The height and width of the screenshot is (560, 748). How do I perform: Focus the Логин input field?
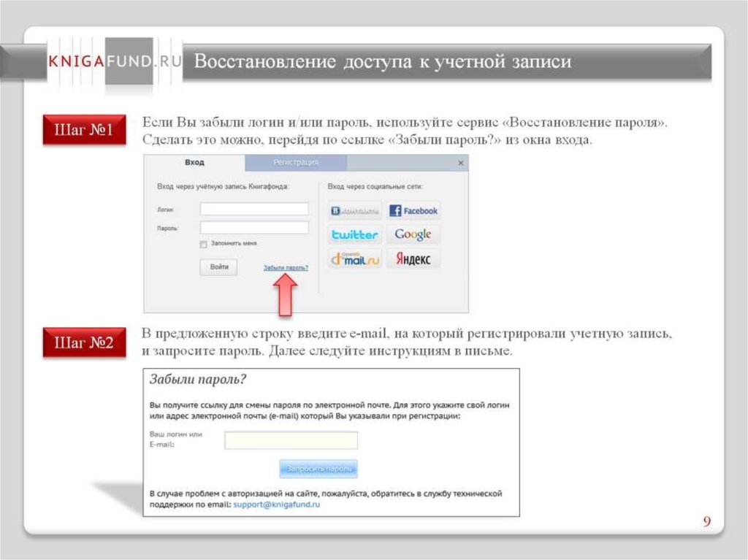pyautogui.click(x=254, y=209)
